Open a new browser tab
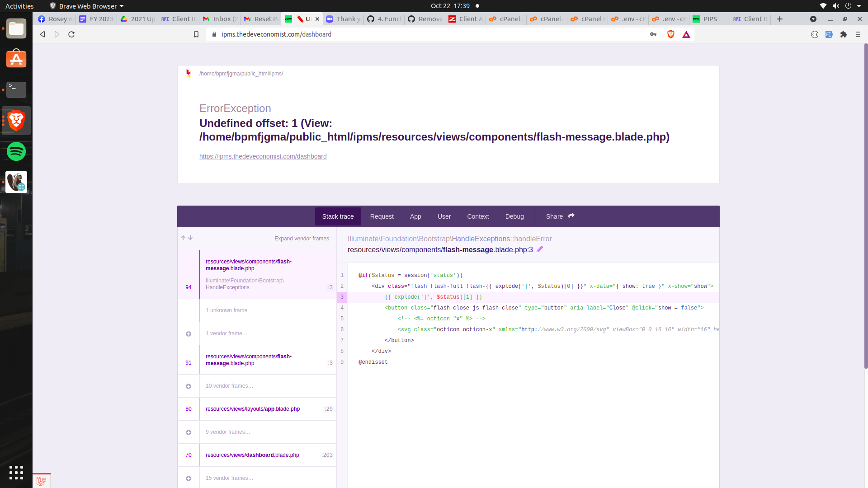Viewport: 868px width, 488px height. click(x=780, y=19)
